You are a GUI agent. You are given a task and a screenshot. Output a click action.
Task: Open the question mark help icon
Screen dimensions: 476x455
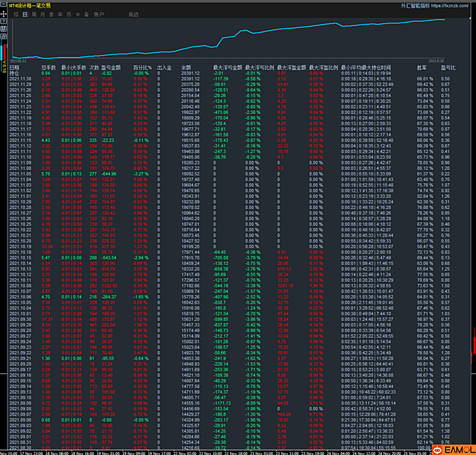[x=3, y=21]
